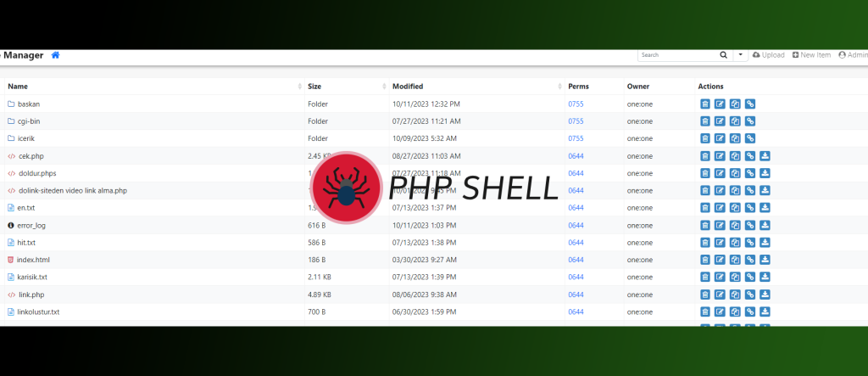
Task: Sort the list by Modified column
Action: (x=408, y=87)
